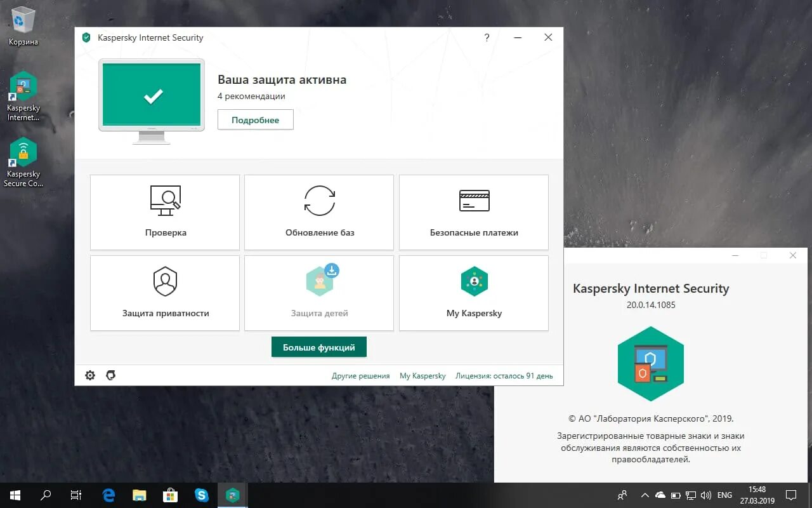Click the Другие решения link
Image resolution: width=812 pixels, height=508 pixels.
(360, 376)
